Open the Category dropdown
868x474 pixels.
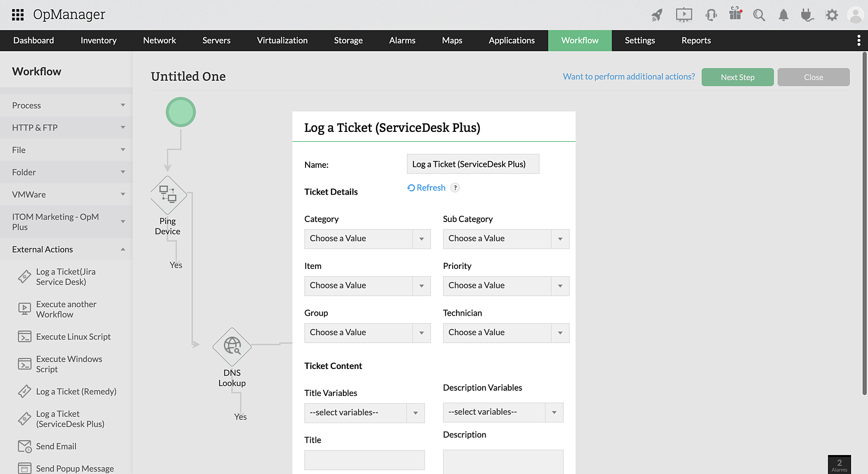pos(367,239)
